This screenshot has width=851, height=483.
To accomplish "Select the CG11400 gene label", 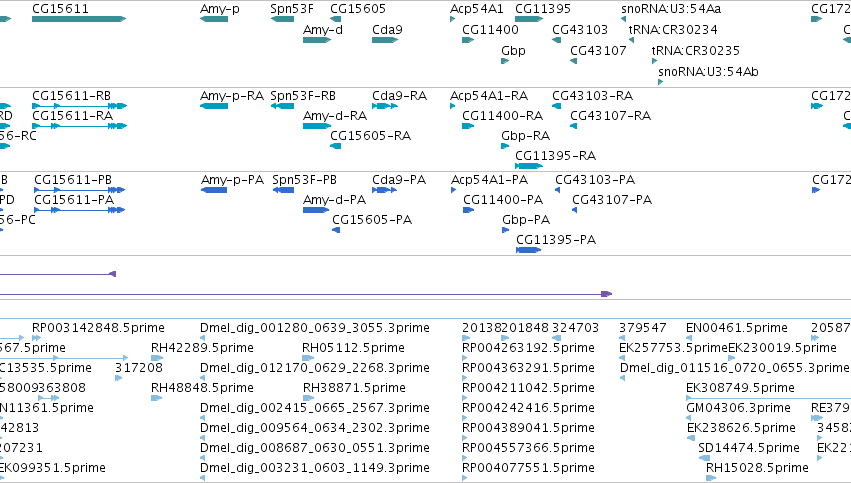I will [x=490, y=30].
